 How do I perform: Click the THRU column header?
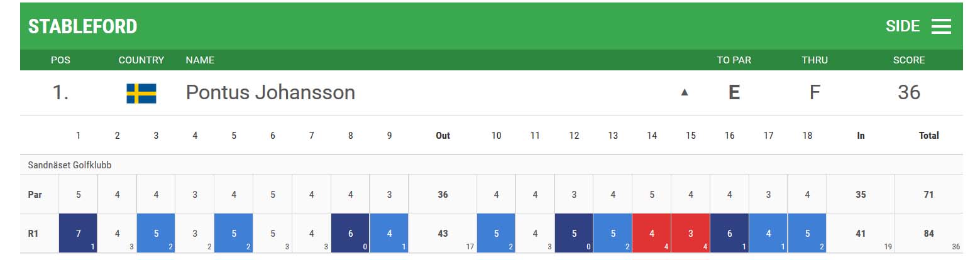[815, 60]
